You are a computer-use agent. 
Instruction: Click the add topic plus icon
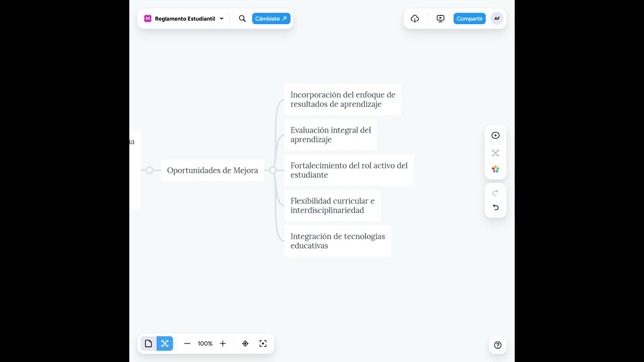click(496, 135)
